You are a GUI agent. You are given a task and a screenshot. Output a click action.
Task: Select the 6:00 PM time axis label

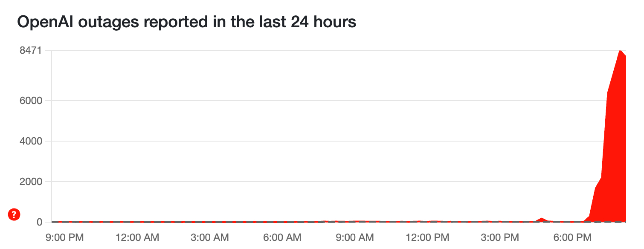point(572,237)
